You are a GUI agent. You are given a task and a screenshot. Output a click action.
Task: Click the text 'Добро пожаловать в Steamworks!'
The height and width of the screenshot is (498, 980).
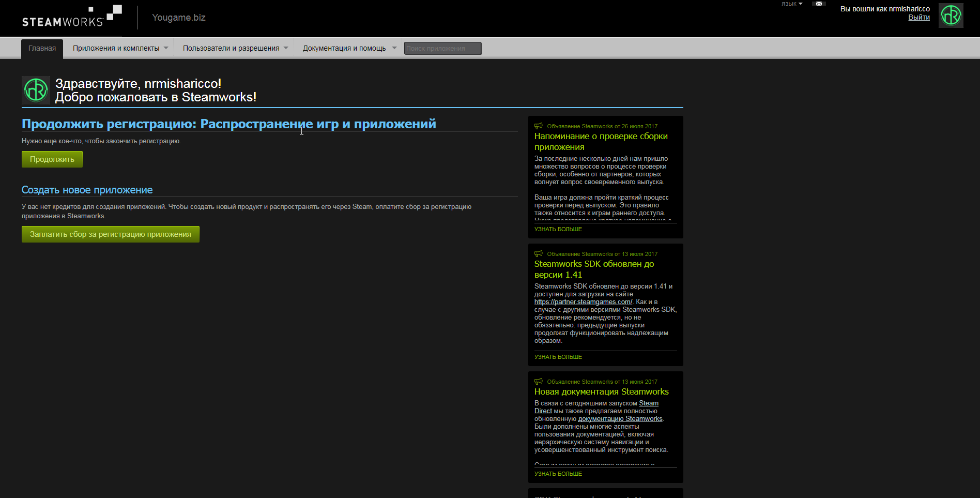pos(156,97)
